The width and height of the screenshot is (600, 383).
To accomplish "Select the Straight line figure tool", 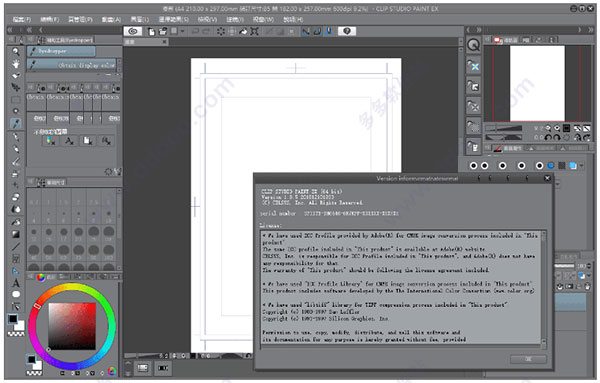I will tap(16, 246).
